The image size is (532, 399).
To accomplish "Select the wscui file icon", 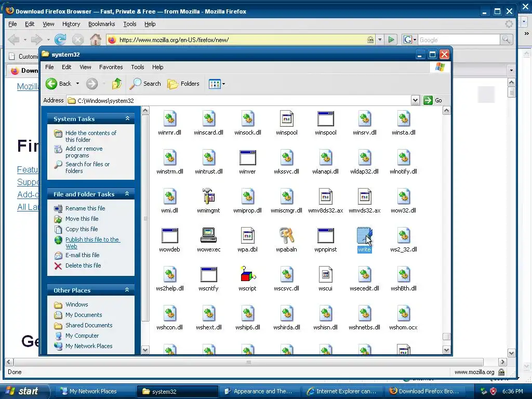I will click(325, 274).
